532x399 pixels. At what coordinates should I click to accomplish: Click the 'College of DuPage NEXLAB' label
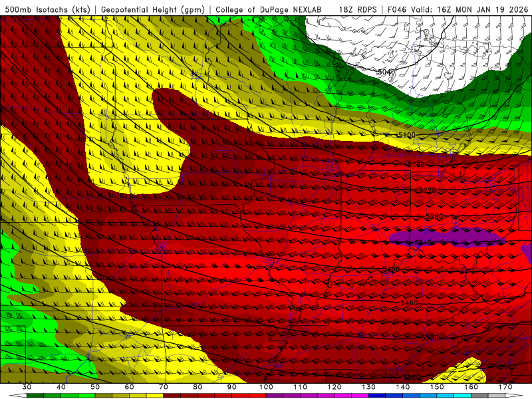[x=268, y=9]
